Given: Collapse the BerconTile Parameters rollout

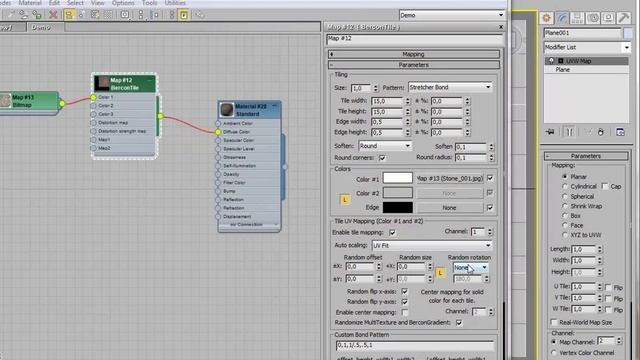Looking at the screenshot, I should point(413,65).
